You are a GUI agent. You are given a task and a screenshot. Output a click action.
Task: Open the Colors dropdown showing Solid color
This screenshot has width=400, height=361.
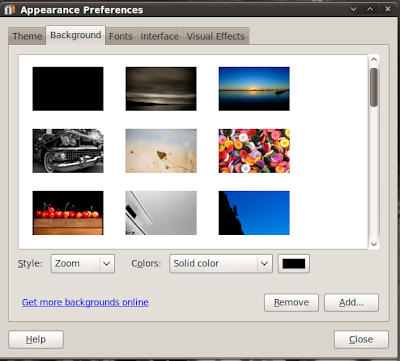tap(221, 264)
